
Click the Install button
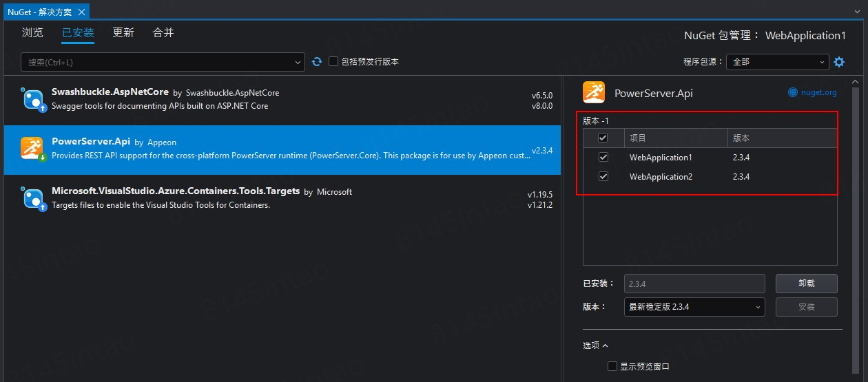tap(807, 307)
